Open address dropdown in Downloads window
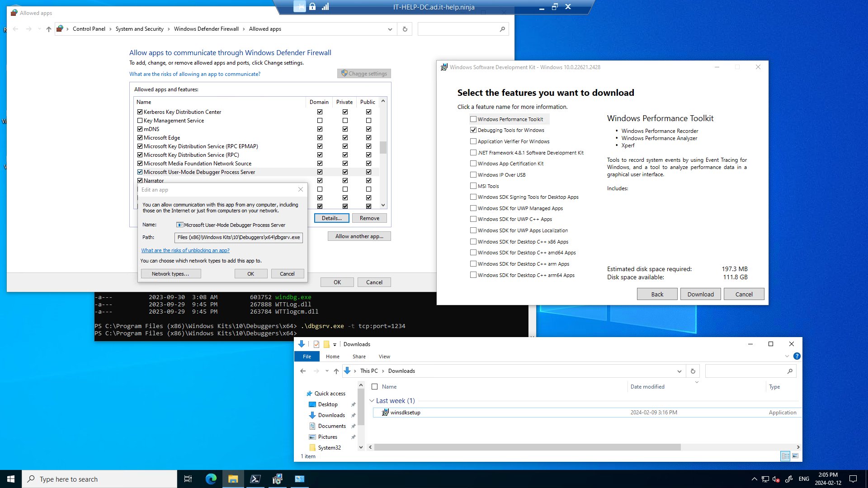This screenshot has width=868, height=488. coord(679,371)
